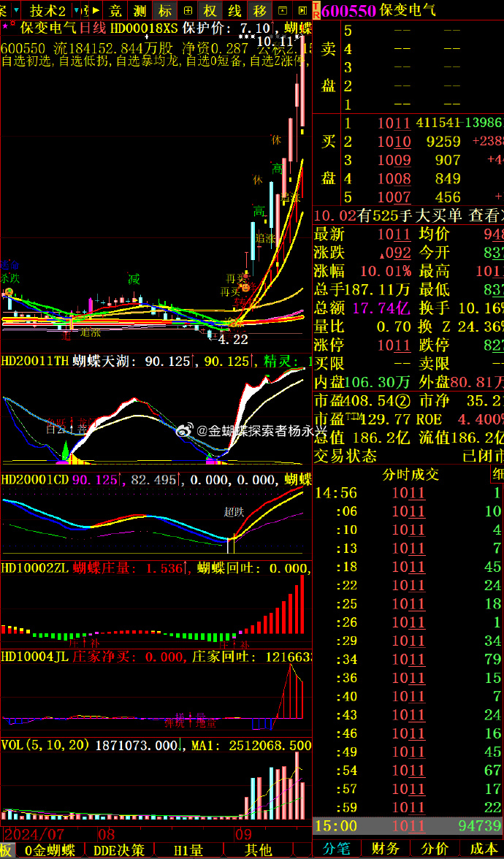The width and height of the screenshot is (504, 859).
Task: Open the 日线 period selector in chart title
Action: coord(93,28)
